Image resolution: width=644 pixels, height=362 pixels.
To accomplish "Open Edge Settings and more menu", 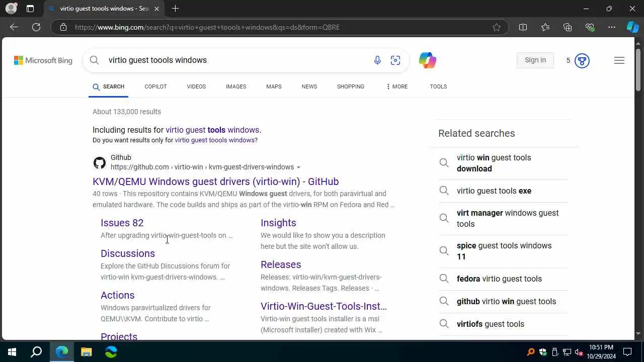I will point(612,27).
